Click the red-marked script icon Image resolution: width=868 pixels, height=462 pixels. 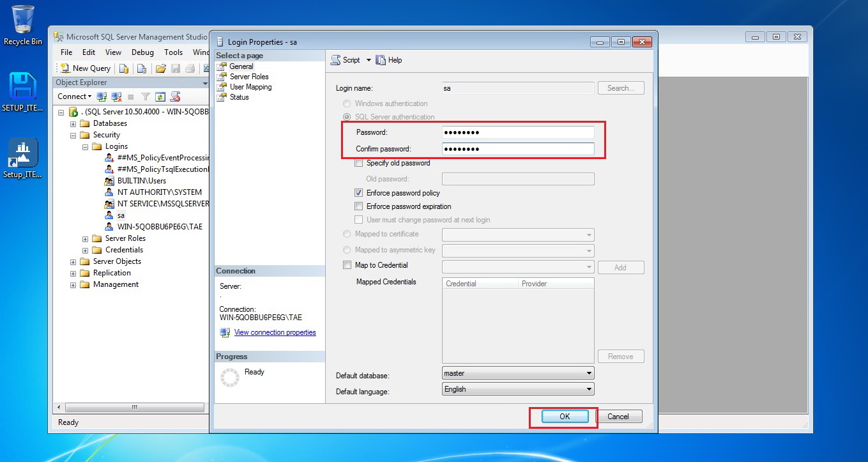click(x=175, y=96)
